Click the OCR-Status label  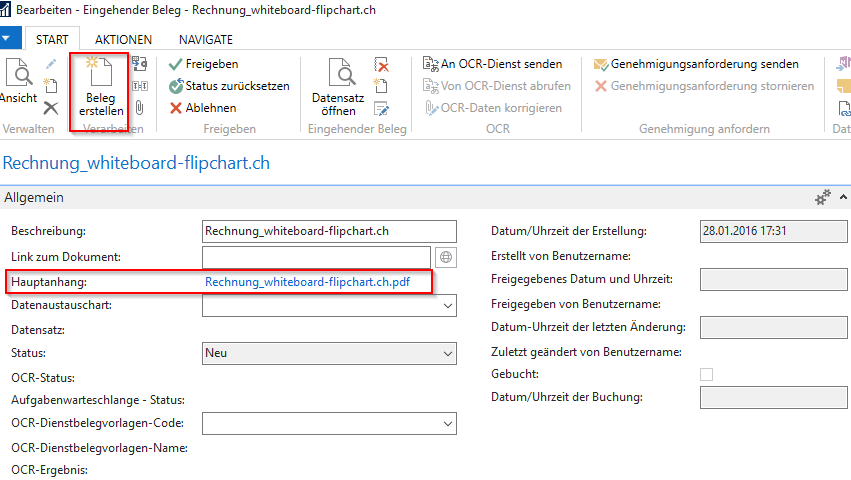click(43, 378)
